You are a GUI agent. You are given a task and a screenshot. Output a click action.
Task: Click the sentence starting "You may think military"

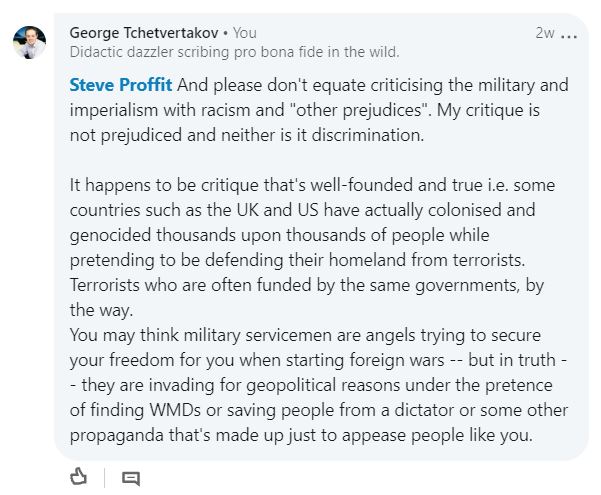coord(319,385)
